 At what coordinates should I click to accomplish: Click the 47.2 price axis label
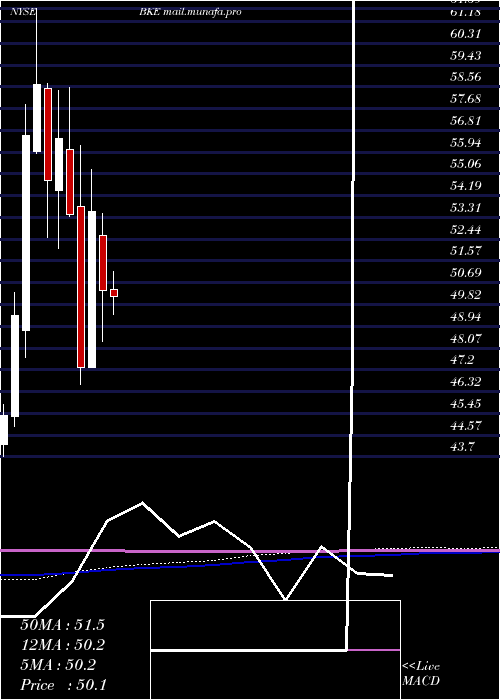[x=462, y=360]
